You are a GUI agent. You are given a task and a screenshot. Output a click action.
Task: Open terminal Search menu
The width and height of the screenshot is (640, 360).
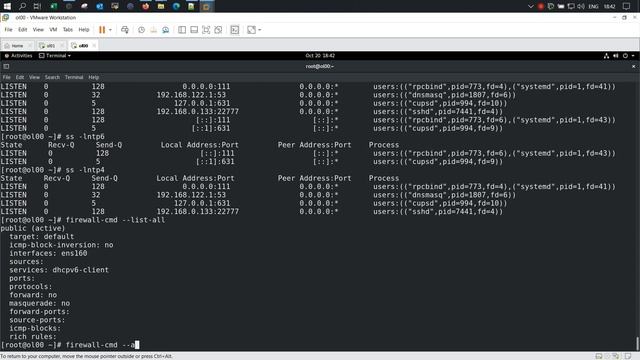point(52,77)
